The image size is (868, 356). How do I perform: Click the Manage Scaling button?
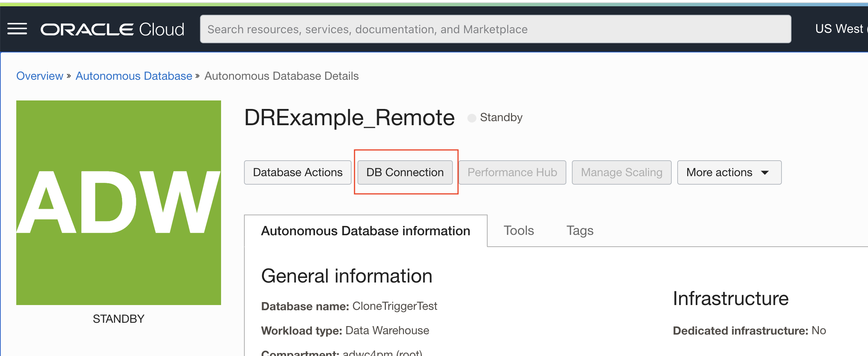(x=621, y=172)
